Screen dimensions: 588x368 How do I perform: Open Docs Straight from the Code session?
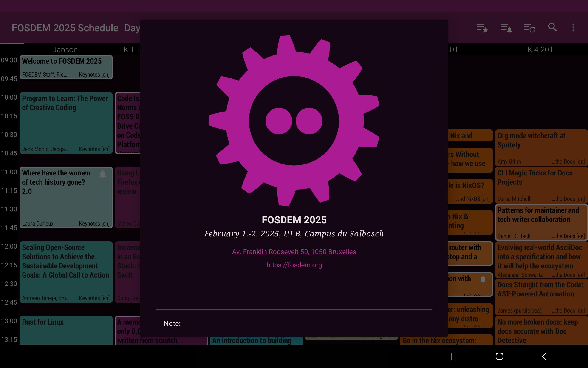coord(541,297)
